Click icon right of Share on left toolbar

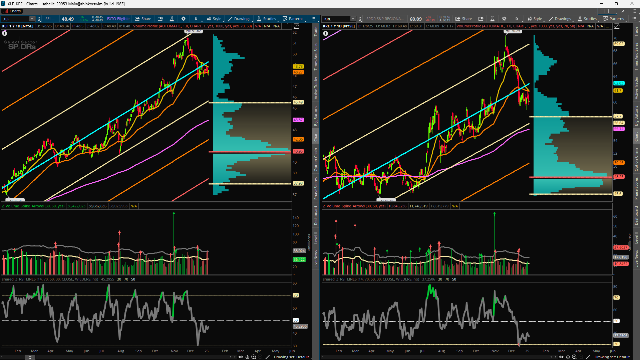160,19
